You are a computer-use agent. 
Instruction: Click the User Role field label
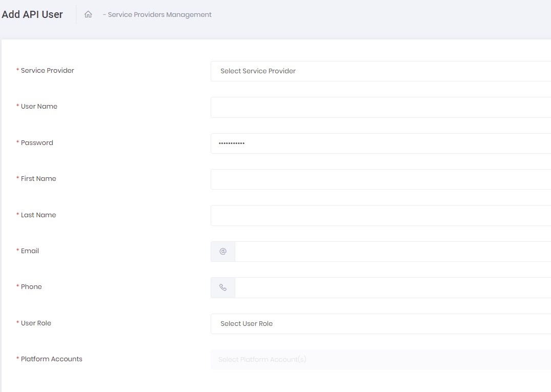[x=36, y=323]
